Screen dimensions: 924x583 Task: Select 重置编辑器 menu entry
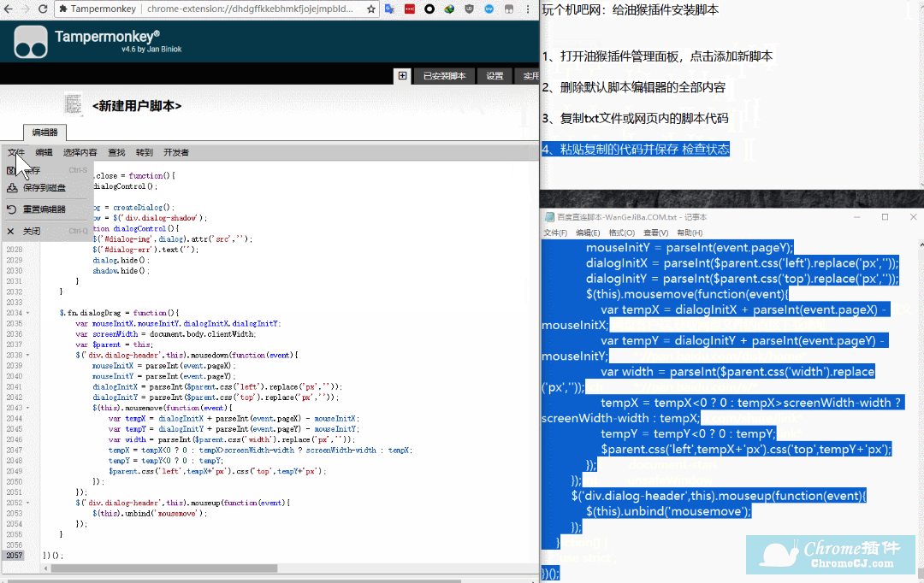[44, 209]
